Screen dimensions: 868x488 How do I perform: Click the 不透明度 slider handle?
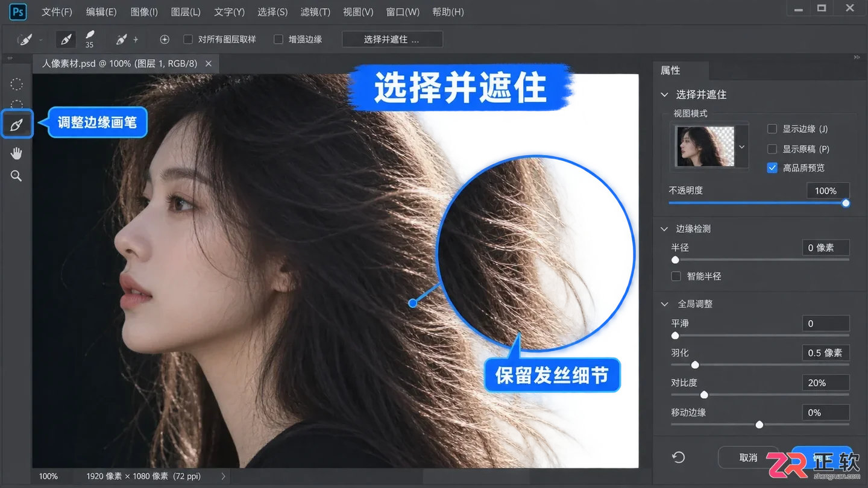(x=846, y=203)
